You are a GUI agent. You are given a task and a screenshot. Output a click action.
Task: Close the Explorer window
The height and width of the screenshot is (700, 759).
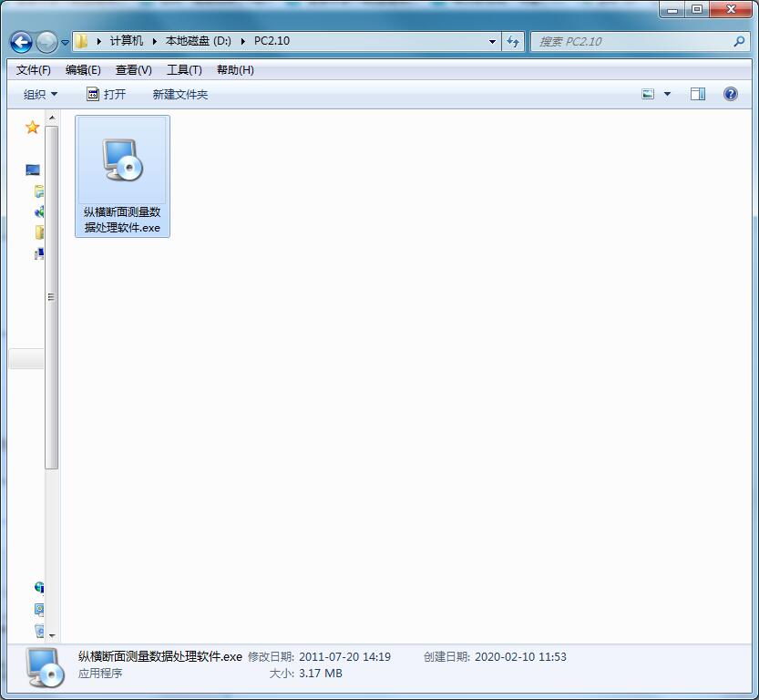click(x=732, y=9)
